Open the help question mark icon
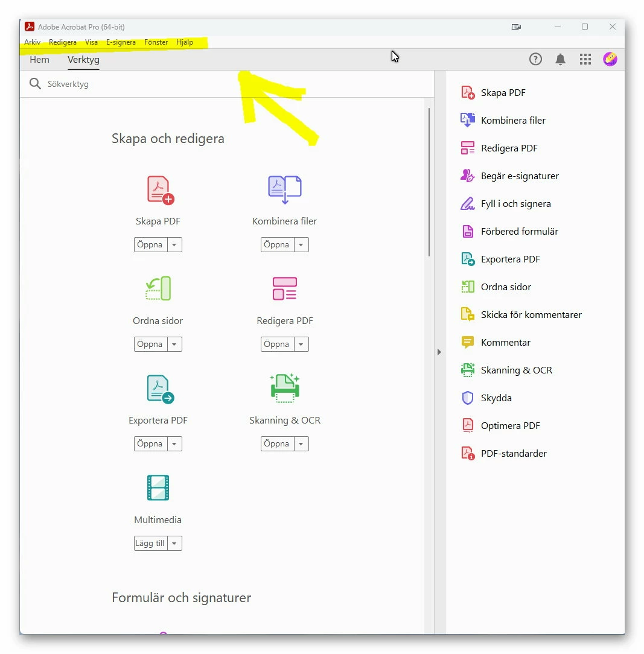This screenshot has height=654, width=644. tap(535, 59)
